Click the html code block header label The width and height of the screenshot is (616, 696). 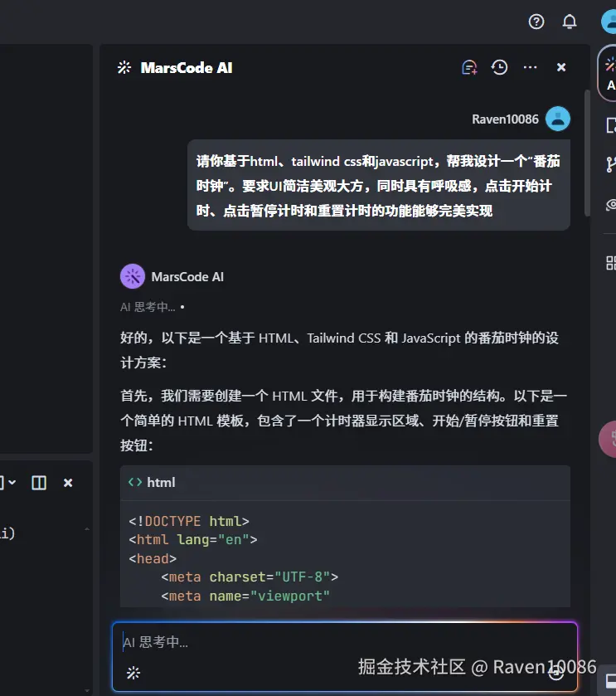(x=161, y=483)
